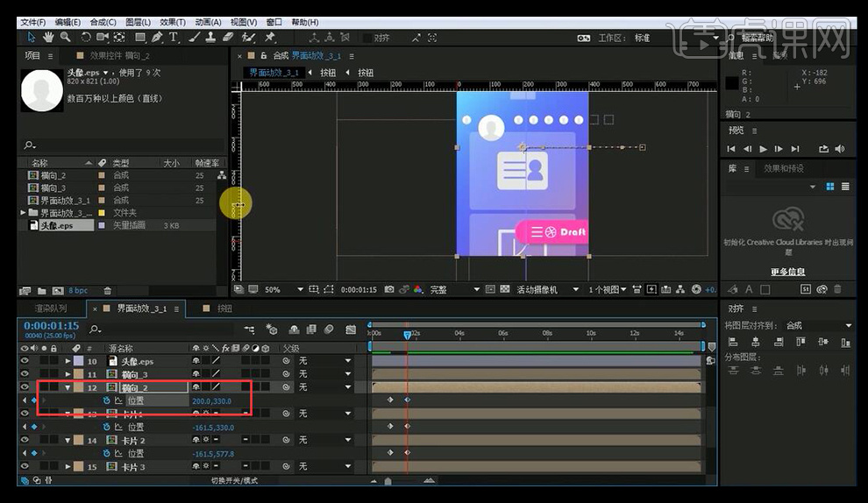
Task: Hide layer 11 横向_3 with eye icon
Action: click(25, 373)
